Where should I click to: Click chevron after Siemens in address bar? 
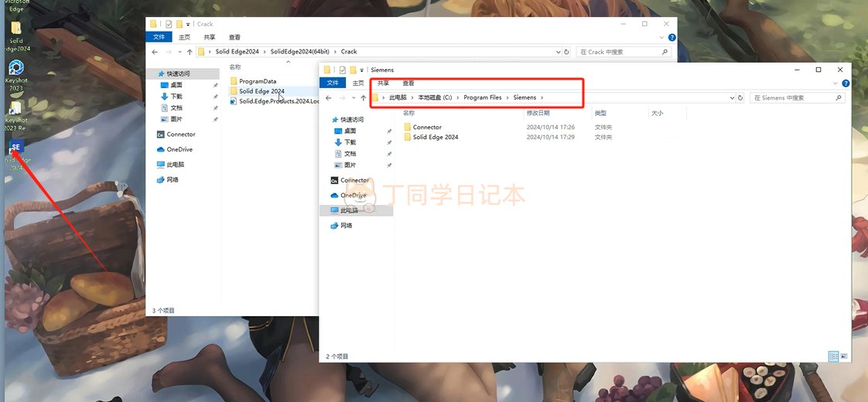pos(542,97)
